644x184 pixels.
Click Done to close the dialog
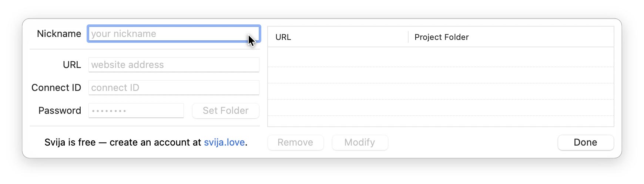click(585, 142)
